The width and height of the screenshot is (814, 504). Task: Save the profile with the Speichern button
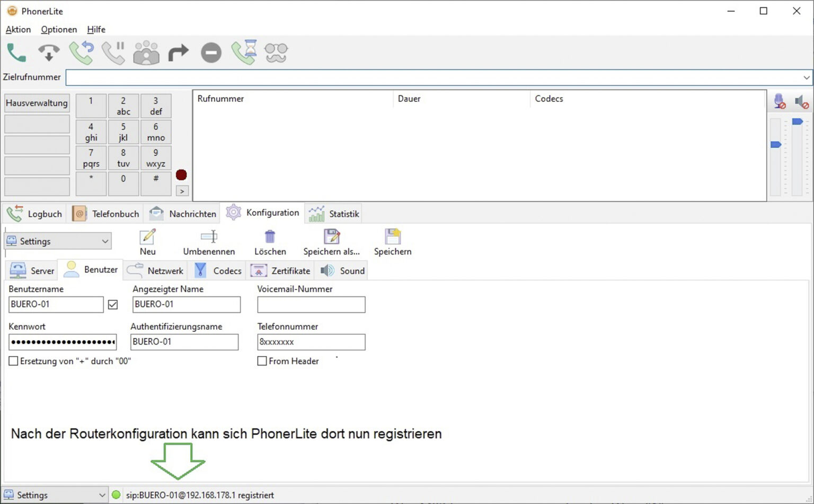point(392,241)
